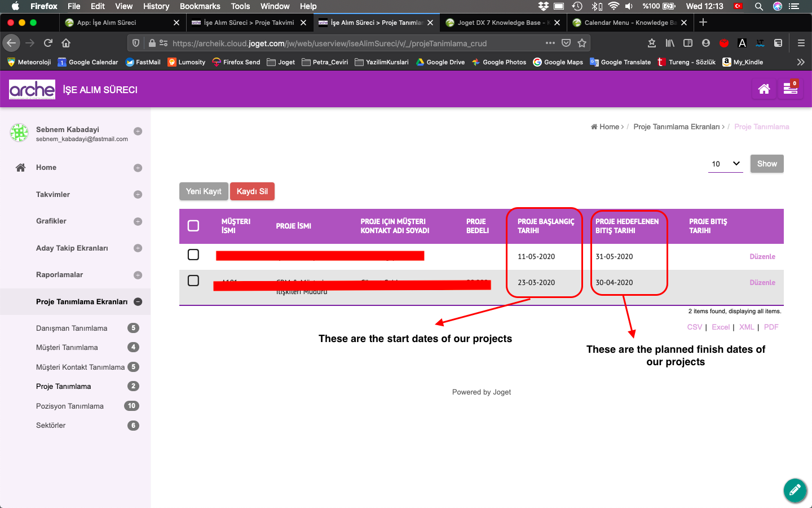
Task: Tick the checkbox for the 11-05-2020 row
Action: tap(193, 255)
